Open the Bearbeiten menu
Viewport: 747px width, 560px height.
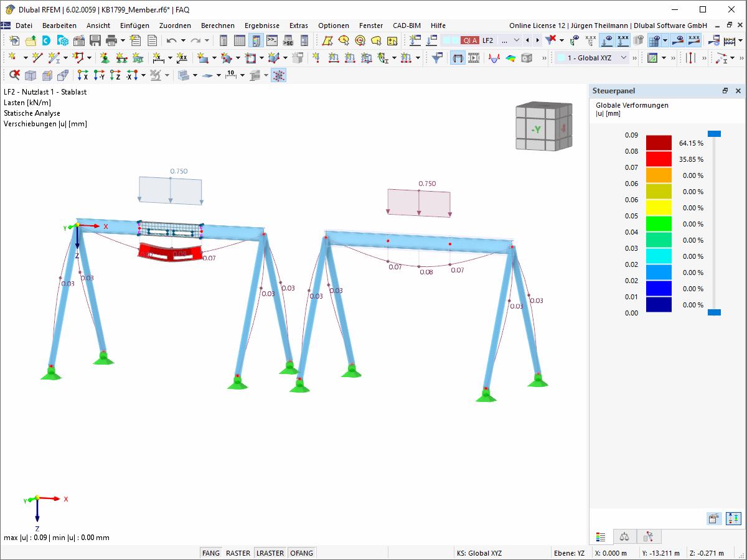59,26
